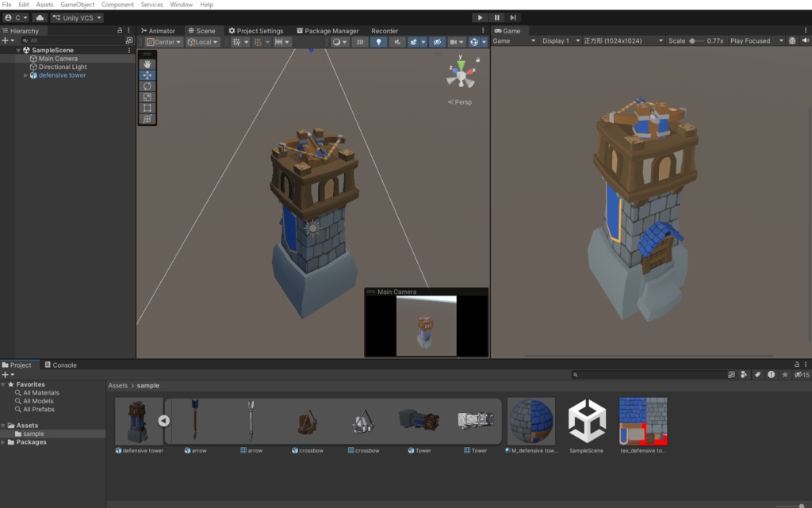Open the Game/Simulator view dropdown
Image resolution: width=812 pixels, height=508 pixels.
click(x=514, y=41)
